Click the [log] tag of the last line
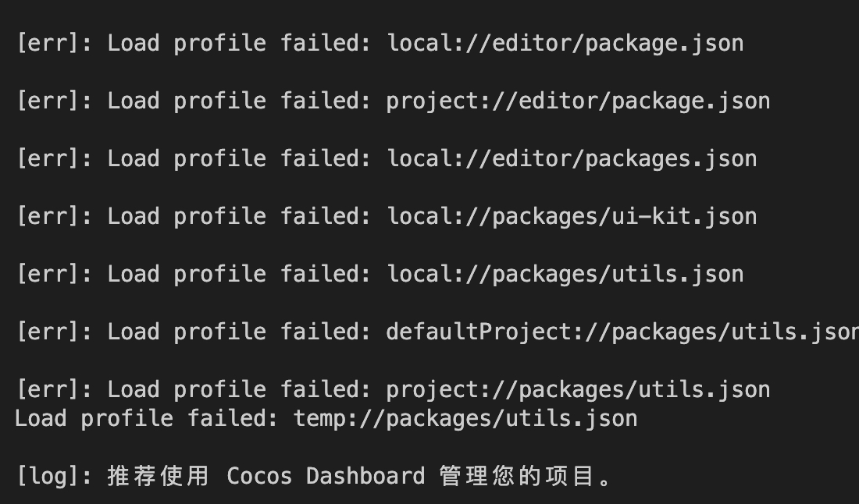 (47, 477)
